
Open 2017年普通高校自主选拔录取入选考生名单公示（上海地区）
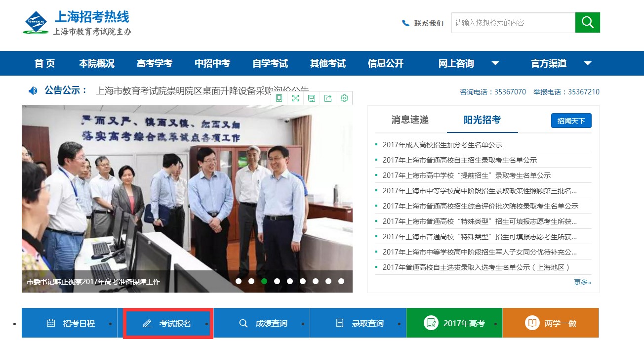coord(477,267)
